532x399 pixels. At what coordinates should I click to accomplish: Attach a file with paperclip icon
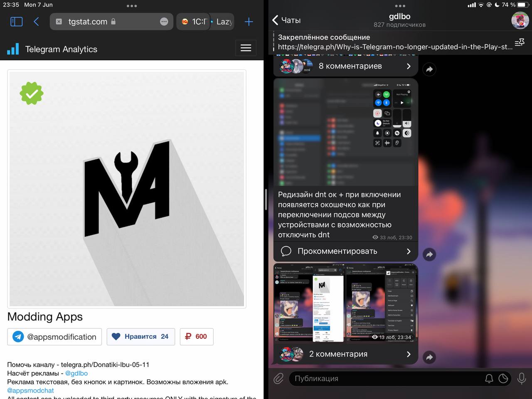click(278, 378)
